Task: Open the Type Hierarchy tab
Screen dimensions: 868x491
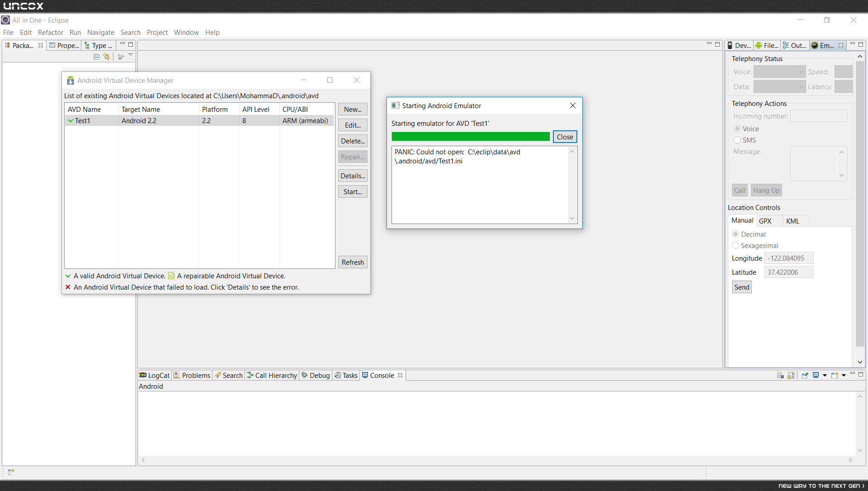Action: (x=99, y=45)
